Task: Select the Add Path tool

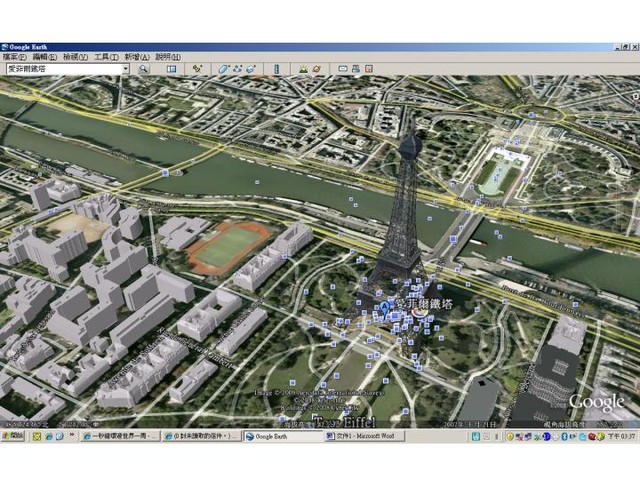Action: (x=238, y=69)
